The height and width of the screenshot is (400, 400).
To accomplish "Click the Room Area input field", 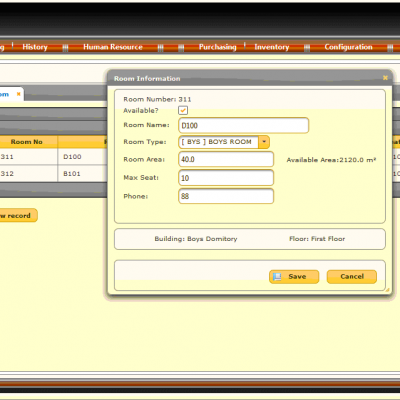I will click(x=226, y=159).
